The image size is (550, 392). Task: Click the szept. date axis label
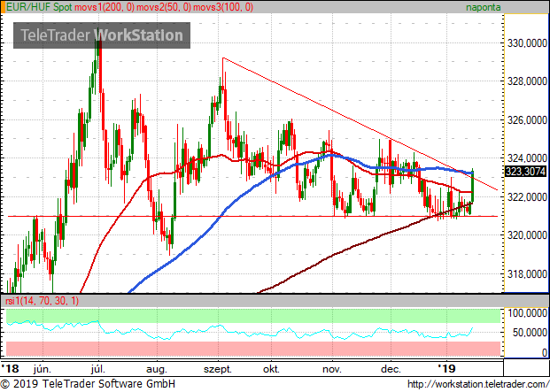(x=218, y=369)
